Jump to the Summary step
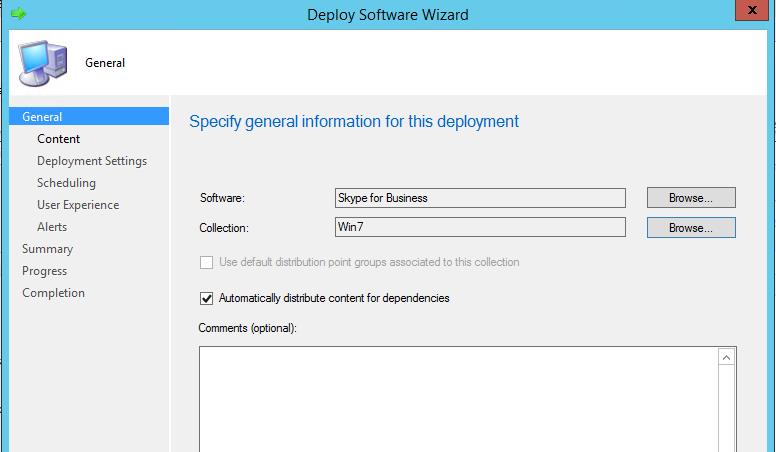This screenshot has height=452, width=776. click(47, 249)
